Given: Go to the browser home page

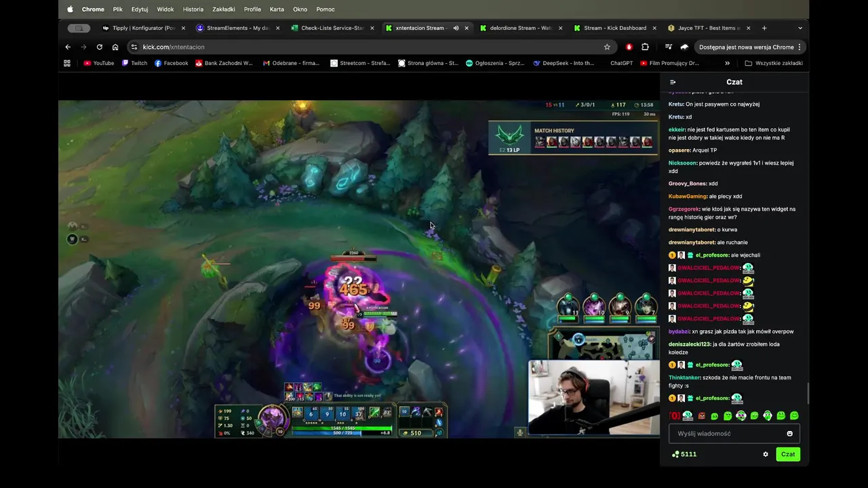Looking at the screenshot, I should [115, 47].
